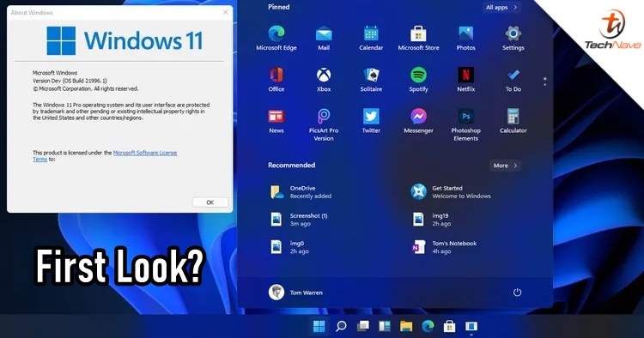This screenshot has width=644, height=338.
Task: Go to next pinned apps page dots
Action: click(545, 81)
